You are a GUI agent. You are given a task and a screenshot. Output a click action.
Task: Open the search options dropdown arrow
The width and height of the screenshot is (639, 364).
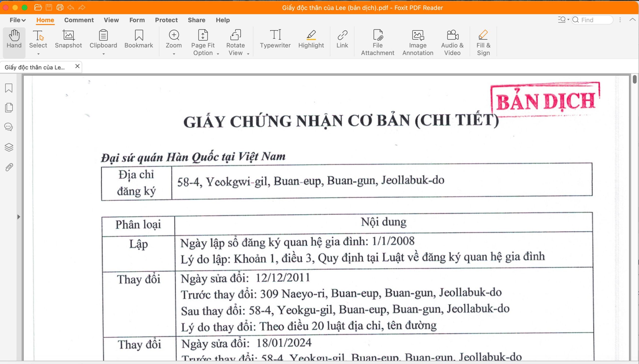[568, 19]
